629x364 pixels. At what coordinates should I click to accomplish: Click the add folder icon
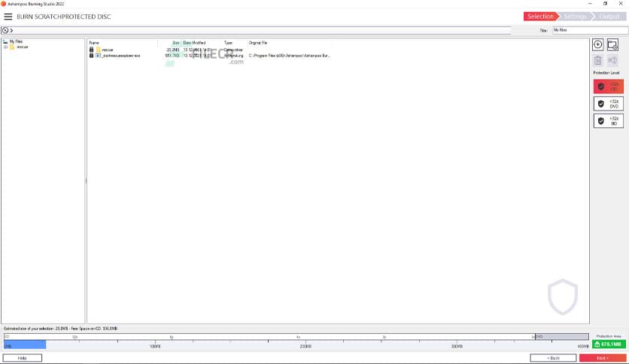click(612, 44)
